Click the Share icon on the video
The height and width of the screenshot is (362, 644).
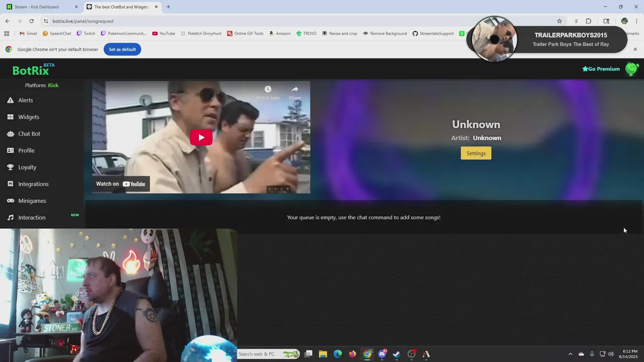click(x=295, y=93)
